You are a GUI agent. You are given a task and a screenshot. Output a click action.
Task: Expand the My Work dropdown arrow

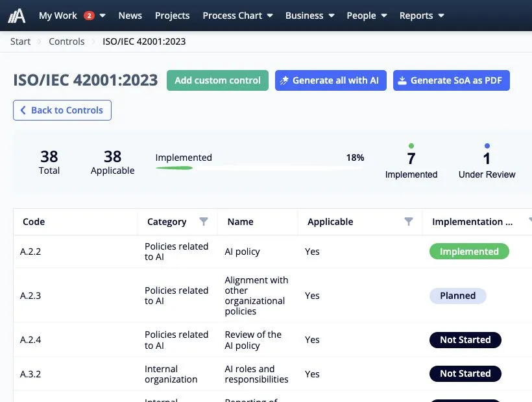click(x=102, y=16)
